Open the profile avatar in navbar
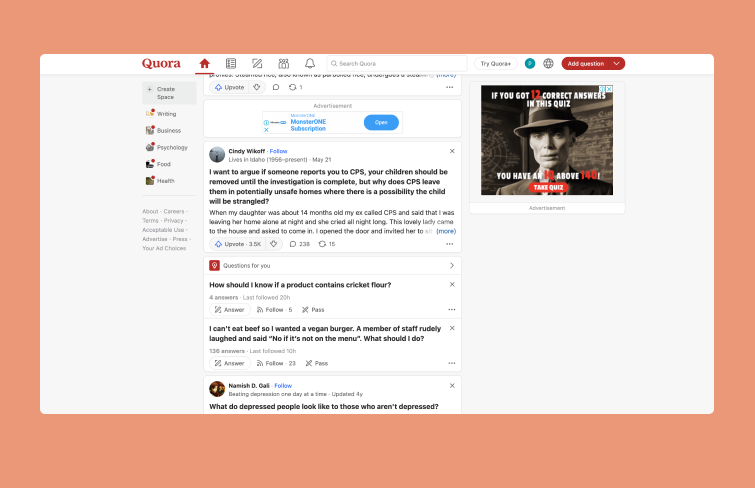The height and width of the screenshot is (488, 755). pos(530,64)
